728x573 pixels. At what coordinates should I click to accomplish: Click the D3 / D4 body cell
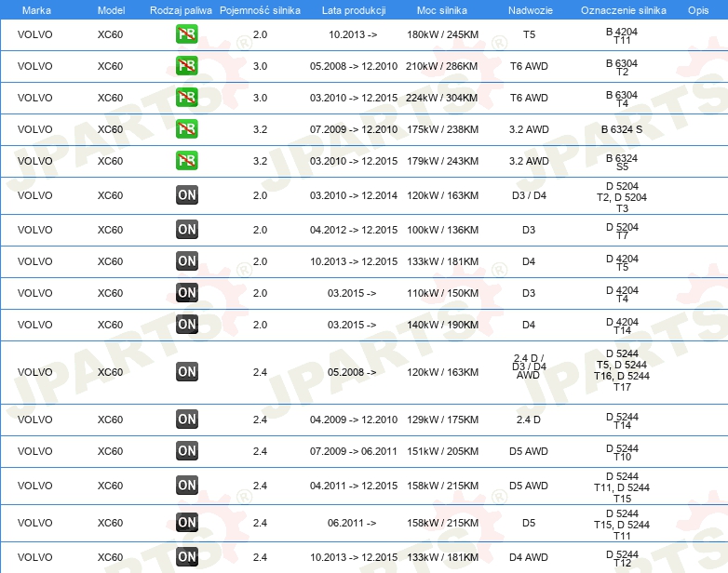529,195
